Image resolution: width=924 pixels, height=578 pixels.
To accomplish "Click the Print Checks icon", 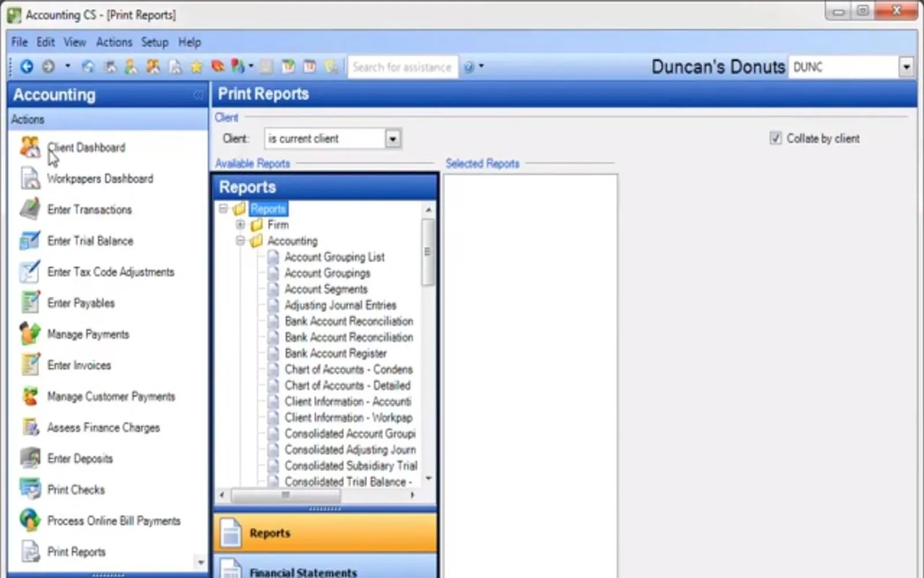I will click(29, 490).
